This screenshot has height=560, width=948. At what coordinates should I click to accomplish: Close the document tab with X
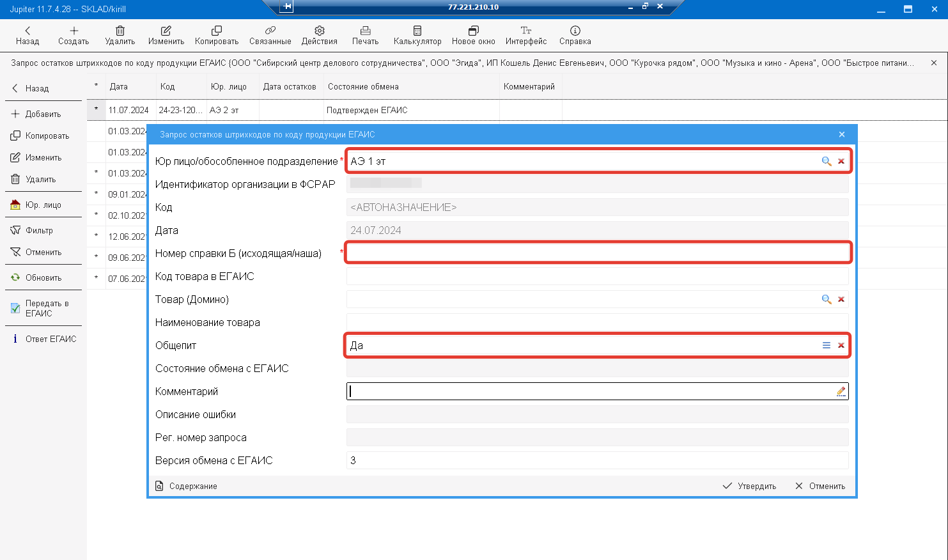point(934,63)
